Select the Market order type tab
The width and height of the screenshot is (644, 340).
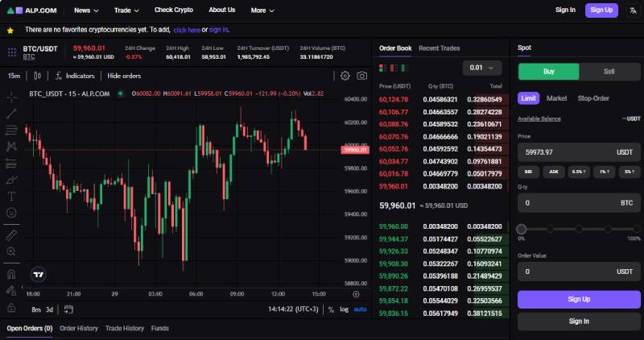coord(556,98)
